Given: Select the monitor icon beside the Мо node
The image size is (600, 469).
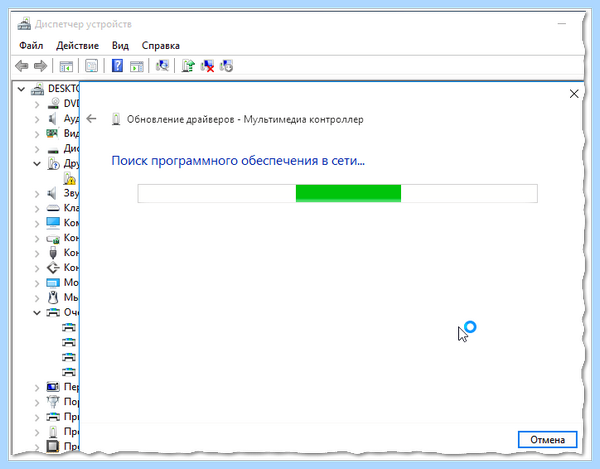Looking at the screenshot, I should [x=53, y=283].
